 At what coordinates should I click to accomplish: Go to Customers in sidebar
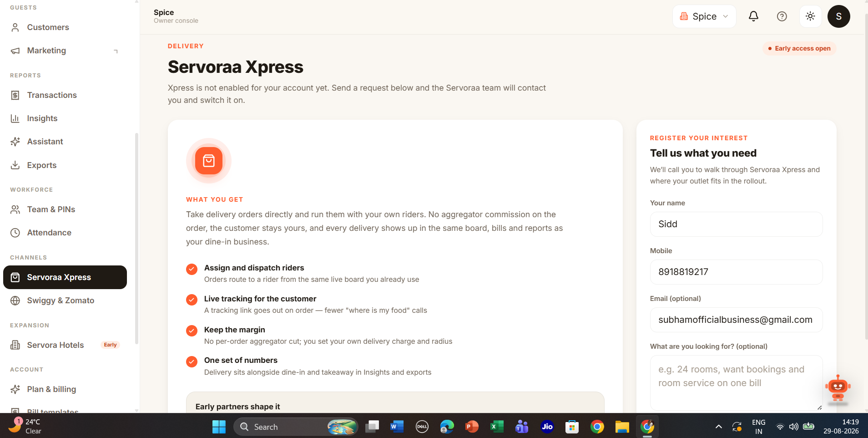[x=65, y=27]
